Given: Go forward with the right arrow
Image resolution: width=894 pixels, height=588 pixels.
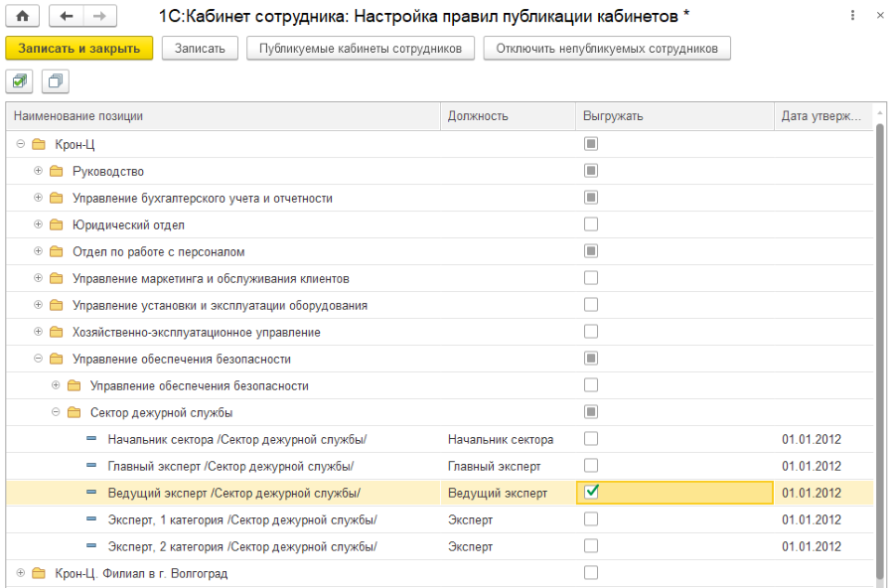Looking at the screenshot, I should pos(99,16).
